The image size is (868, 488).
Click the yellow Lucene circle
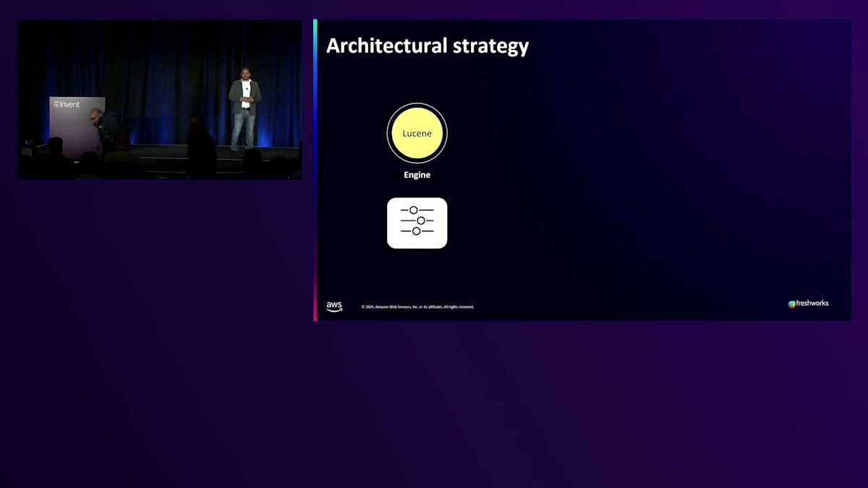(417, 133)
